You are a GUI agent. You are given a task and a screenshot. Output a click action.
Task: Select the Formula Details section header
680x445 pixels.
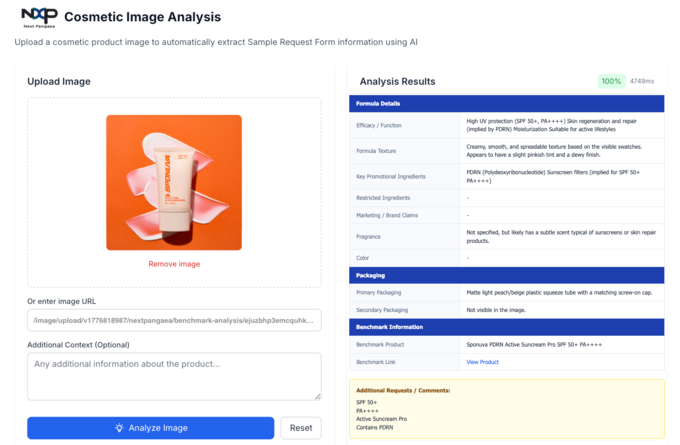506,104
